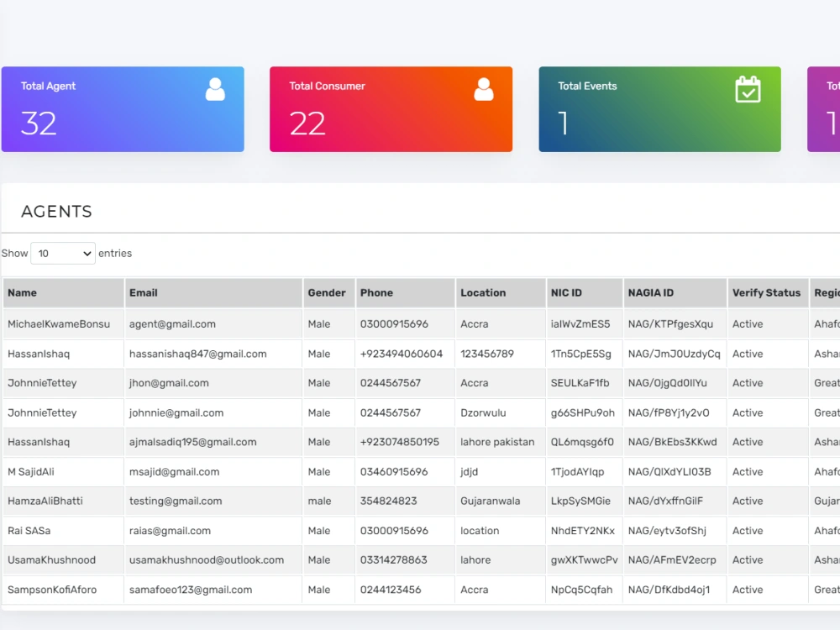This screenshot has height=630, width=840.
Task: Click NIC ID ialWvZmES5
Action: [580, 324]
